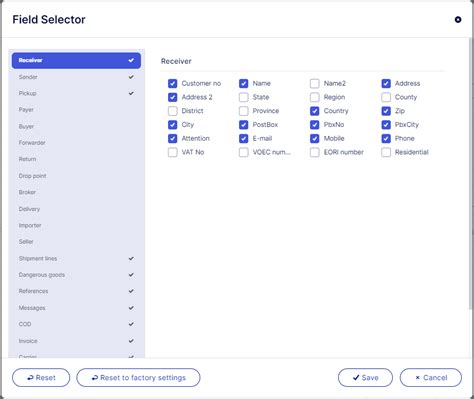Open the Broker category
The image size is (474, 399).
click(76, 192)
